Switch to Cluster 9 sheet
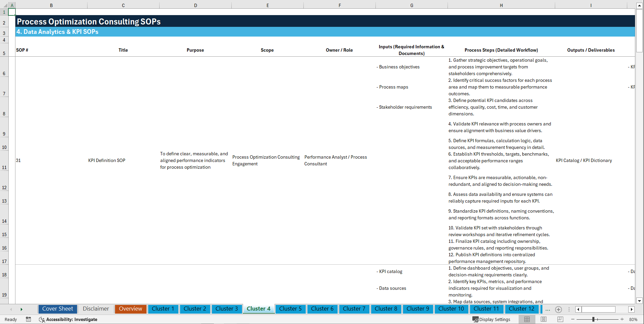This screenshot has width=644, height=324. coord(418,309)
